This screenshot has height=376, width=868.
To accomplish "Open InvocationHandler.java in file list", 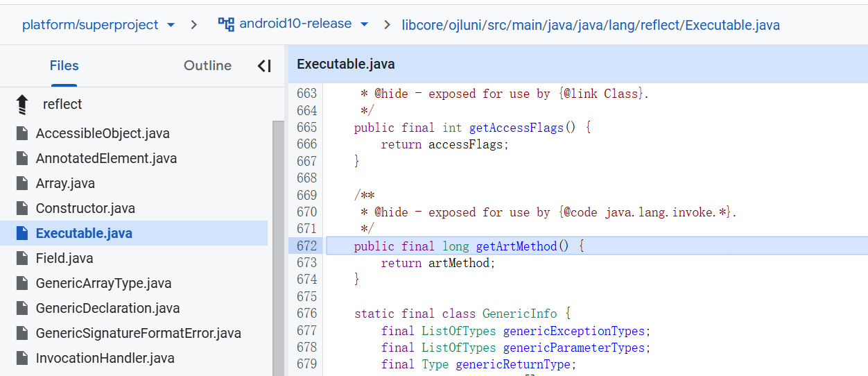I will pyautogui.click(x=105, y=358).
